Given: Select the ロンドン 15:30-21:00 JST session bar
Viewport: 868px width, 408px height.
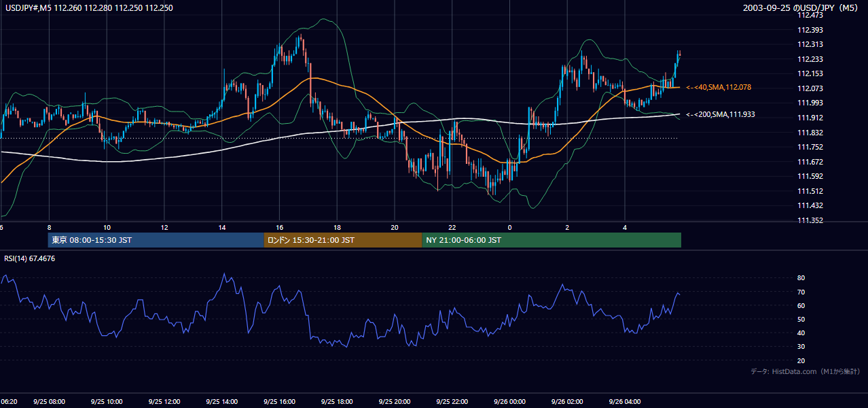Looking at the screenshot, I should click(343, 240).
